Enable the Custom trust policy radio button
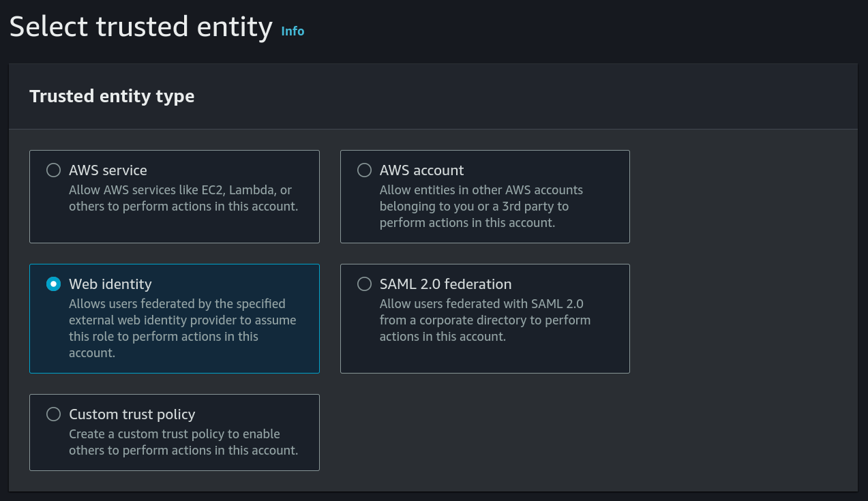Screen dimensions: 868x501 (x=53, y=414)
